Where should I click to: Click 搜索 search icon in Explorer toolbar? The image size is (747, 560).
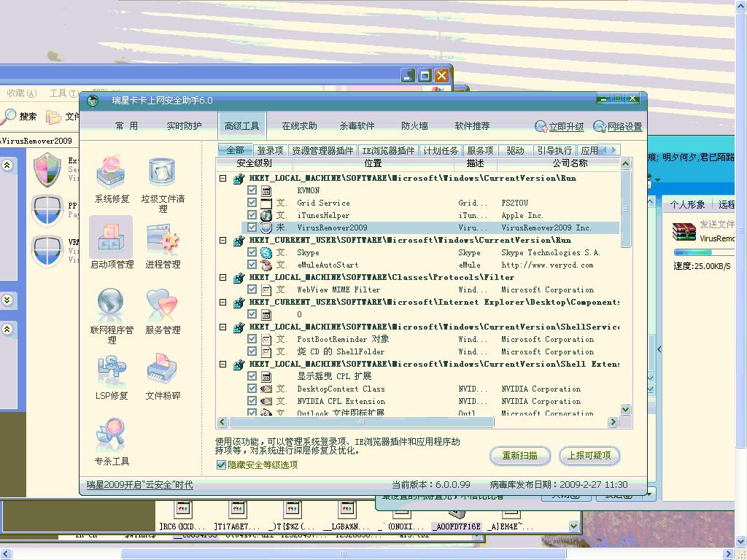point(9,116)
